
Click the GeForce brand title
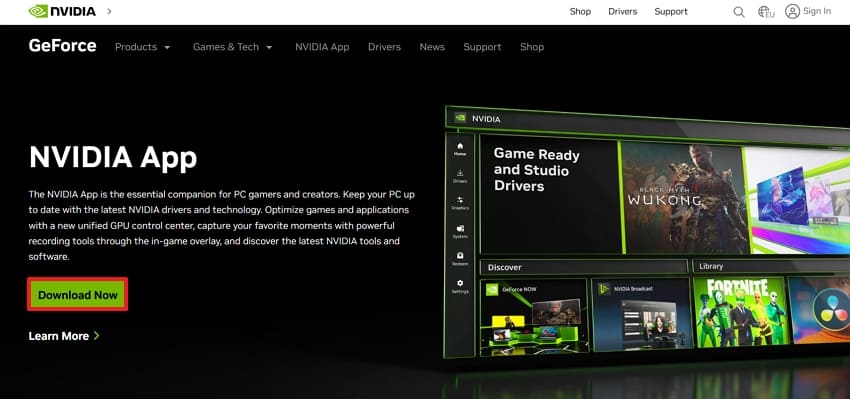(62, 46)
